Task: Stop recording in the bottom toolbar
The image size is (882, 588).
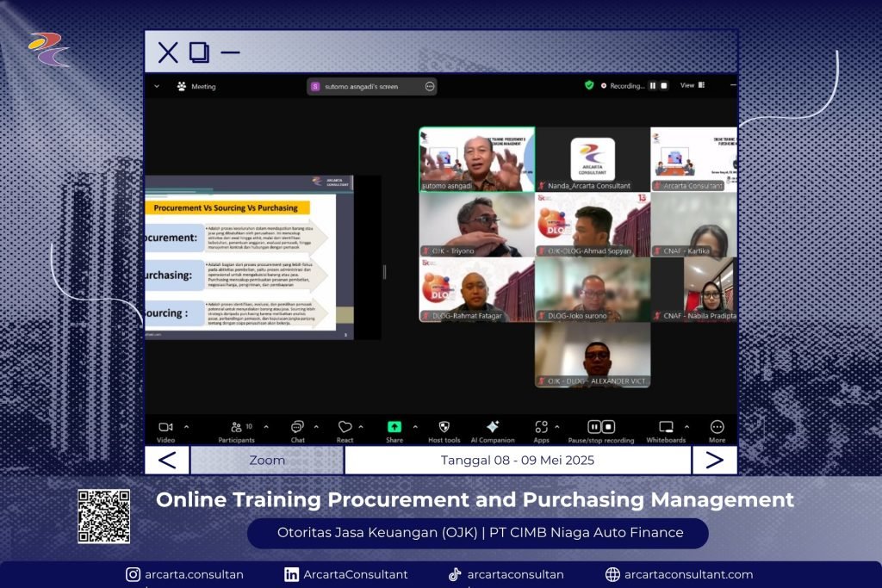Action: (x=608, y=427)
